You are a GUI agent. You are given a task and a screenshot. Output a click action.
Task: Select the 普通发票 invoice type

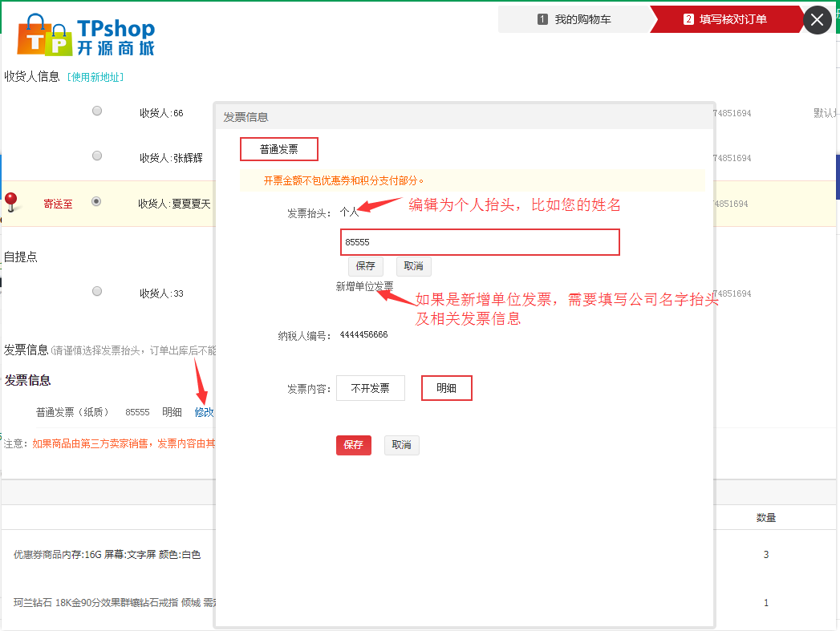(x=278, y=149)
